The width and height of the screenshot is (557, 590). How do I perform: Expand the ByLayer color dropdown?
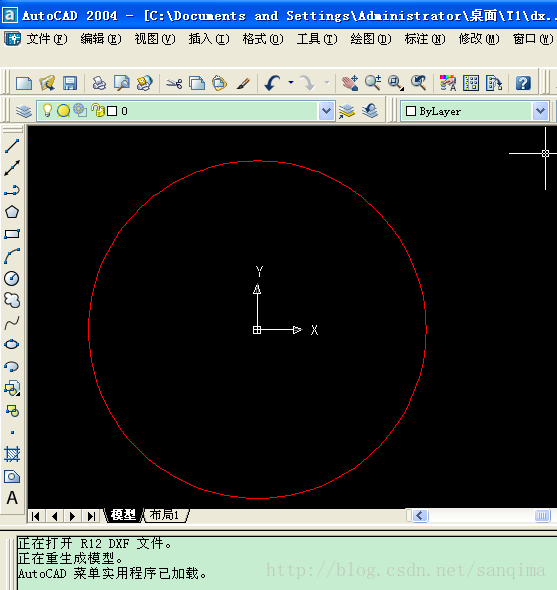click(x=540, y=111)
